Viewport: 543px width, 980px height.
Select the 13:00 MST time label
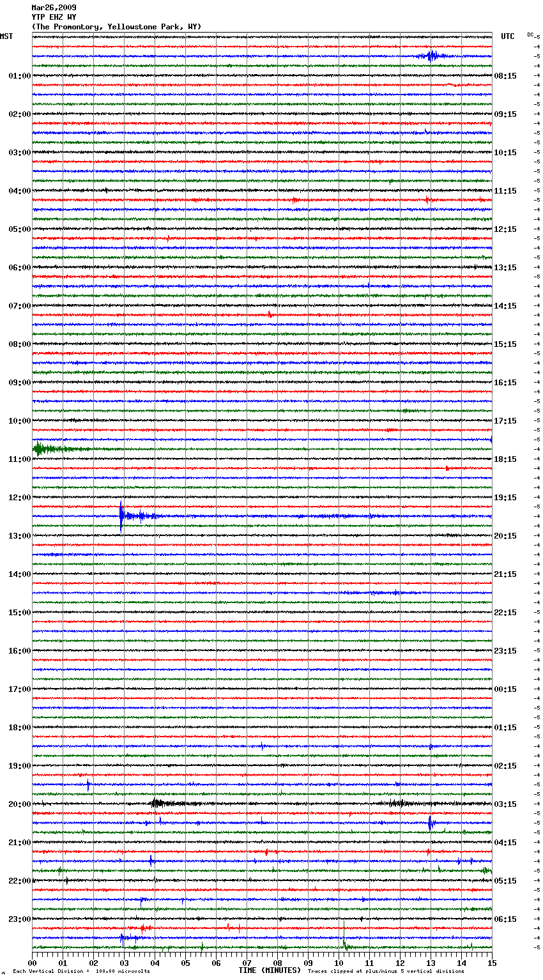pyautogui.click(x=20, y=536)
